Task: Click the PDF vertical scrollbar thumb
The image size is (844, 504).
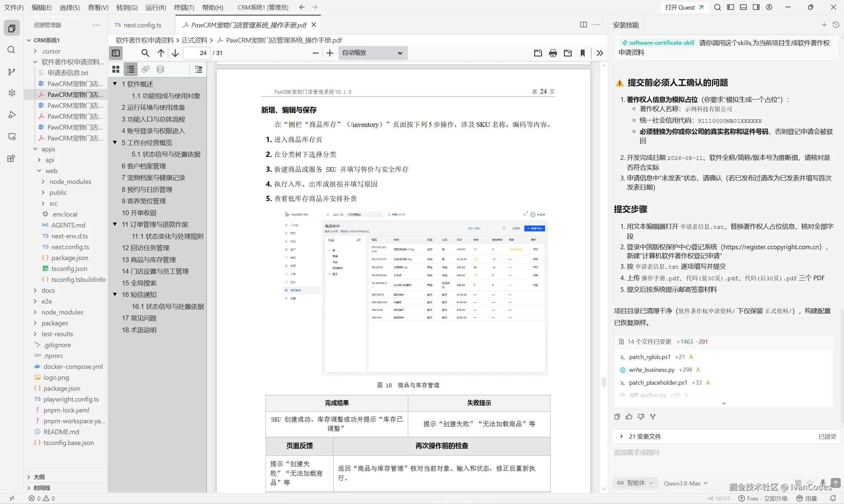Action: [x=604, y=382]
